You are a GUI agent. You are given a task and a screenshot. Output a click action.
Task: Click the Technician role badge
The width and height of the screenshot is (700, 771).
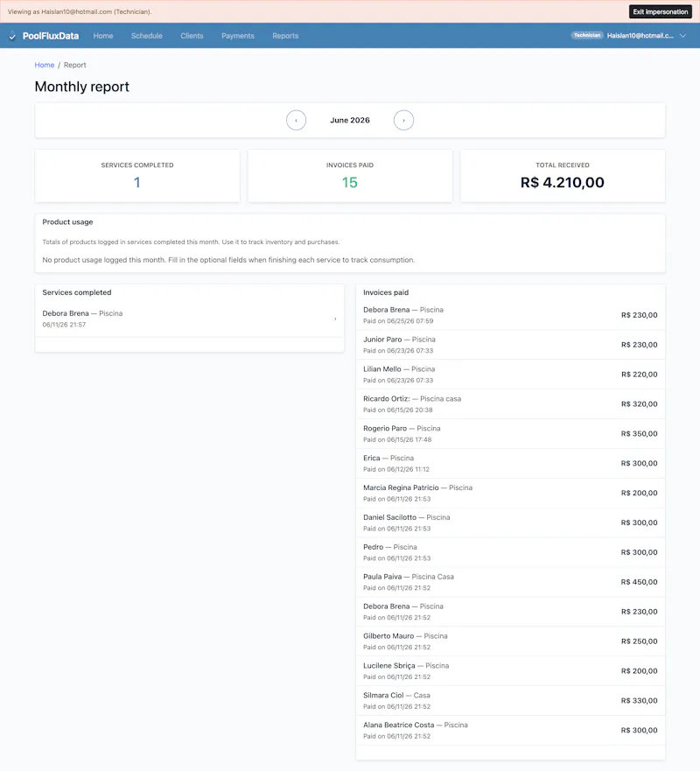[x=587, y=35]
